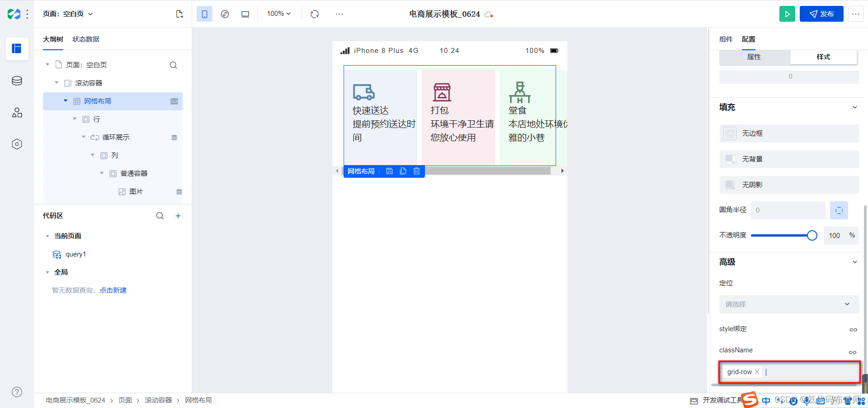
Task: Collapse the 循环展示 tree node
Action: [x=84, y=137]
